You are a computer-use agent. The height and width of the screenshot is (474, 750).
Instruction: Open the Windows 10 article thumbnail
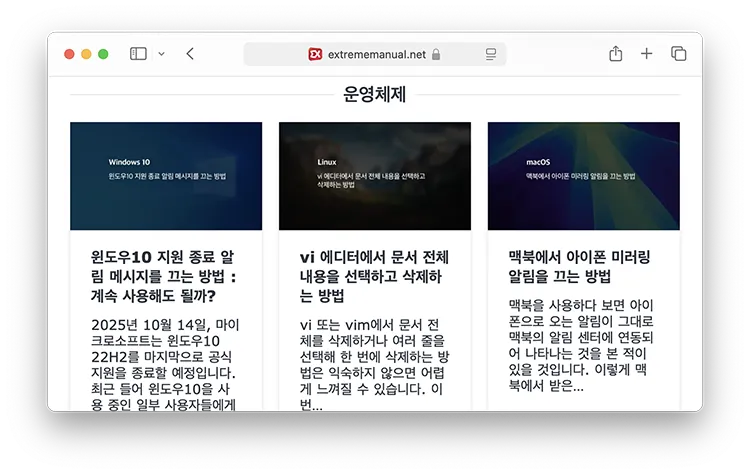(166, 176)
